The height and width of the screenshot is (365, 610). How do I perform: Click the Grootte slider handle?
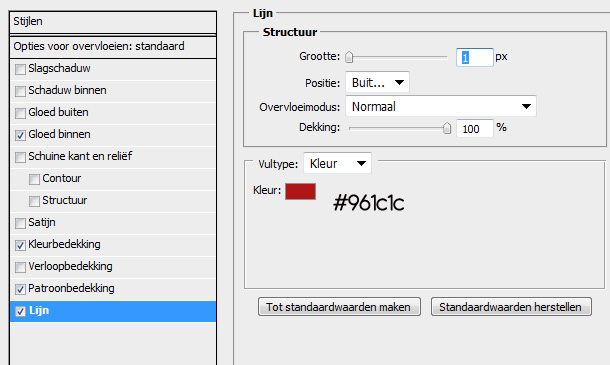(349, 57)
